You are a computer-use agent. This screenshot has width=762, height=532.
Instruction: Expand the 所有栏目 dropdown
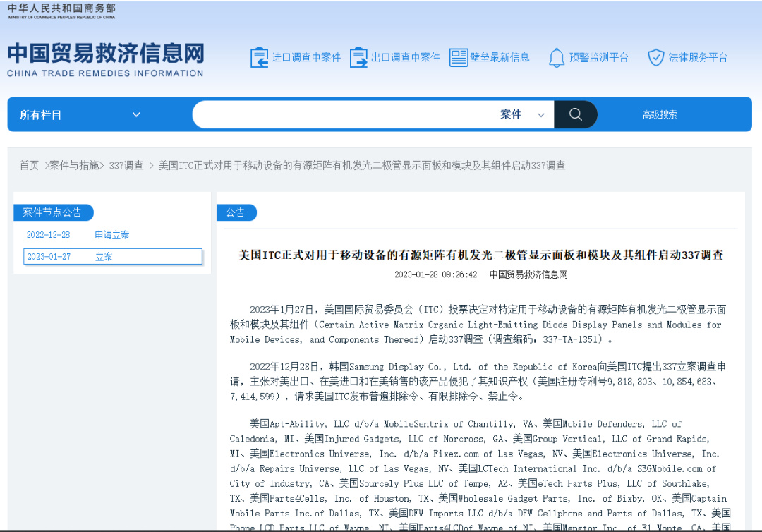(80, 115)
